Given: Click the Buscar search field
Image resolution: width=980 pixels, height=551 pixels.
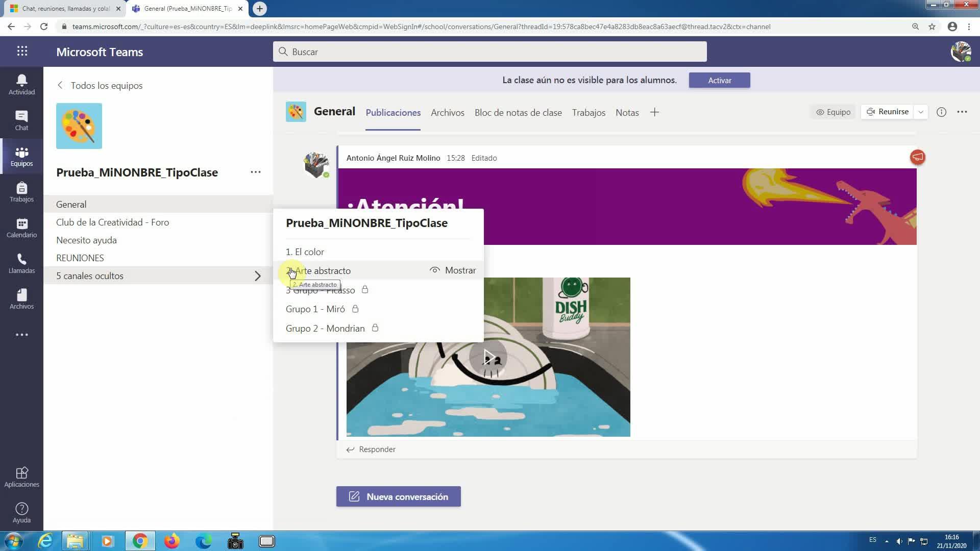Looking at the screenshot, I should click(x=490, y=52).
